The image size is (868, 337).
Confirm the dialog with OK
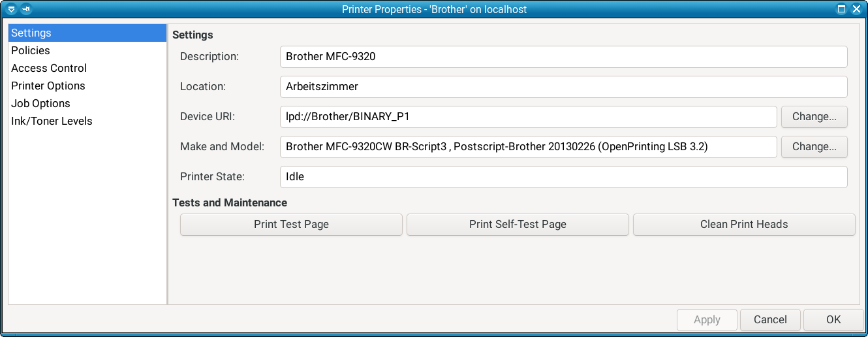(833, 319)
